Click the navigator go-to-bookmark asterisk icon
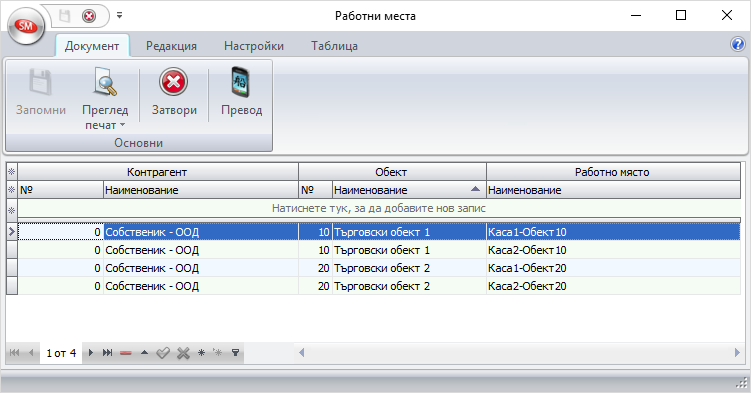This screenshot has width=751, height=393. click(x=217, y=353)
